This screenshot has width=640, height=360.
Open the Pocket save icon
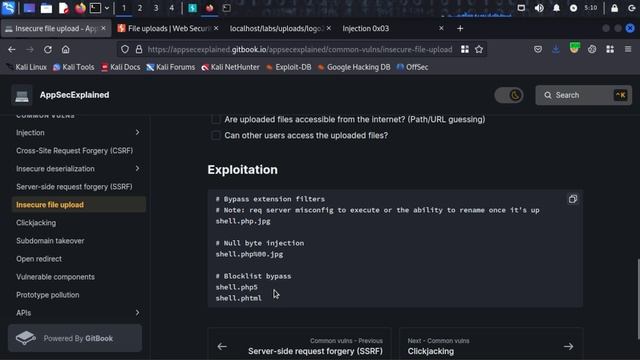tap(538, 49)
